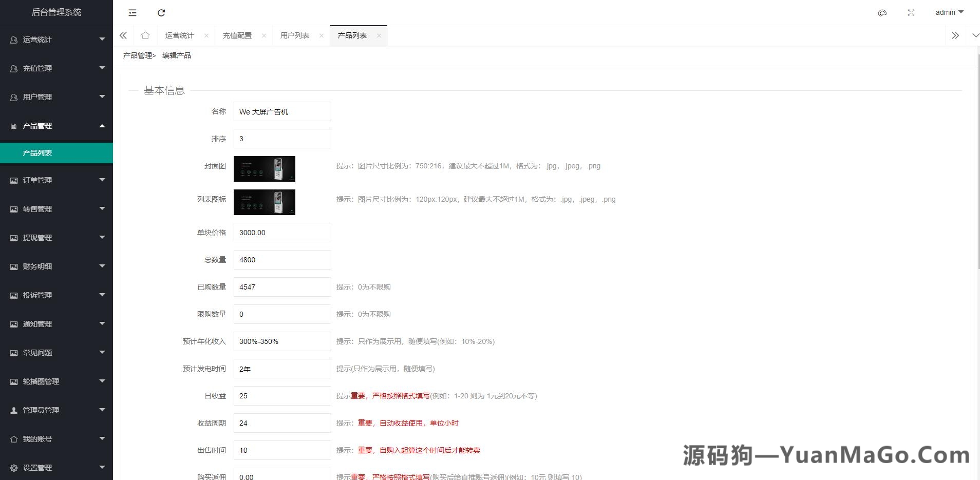Open the theme palette icon
Screen dimensions: 980x480
pyautogui.click(x=882, y=12)
